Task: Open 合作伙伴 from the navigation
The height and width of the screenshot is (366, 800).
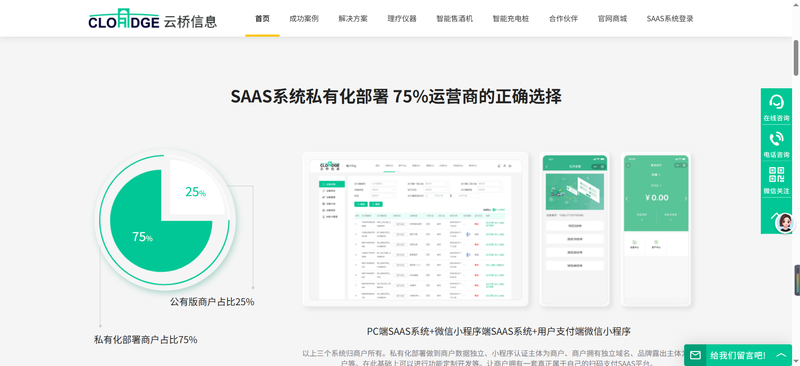Action: [x=563, y=19]
